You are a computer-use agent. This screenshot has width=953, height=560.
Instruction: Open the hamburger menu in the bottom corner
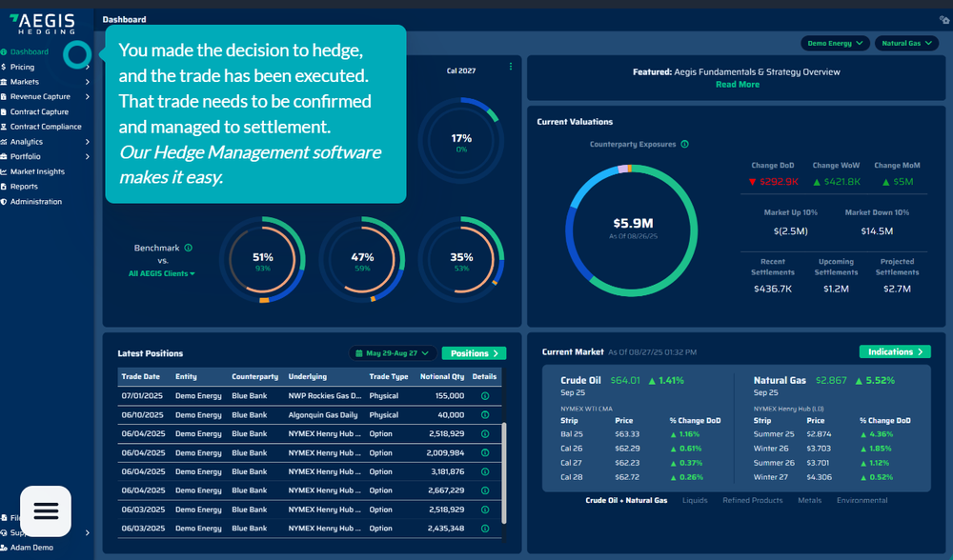point(45,511)
